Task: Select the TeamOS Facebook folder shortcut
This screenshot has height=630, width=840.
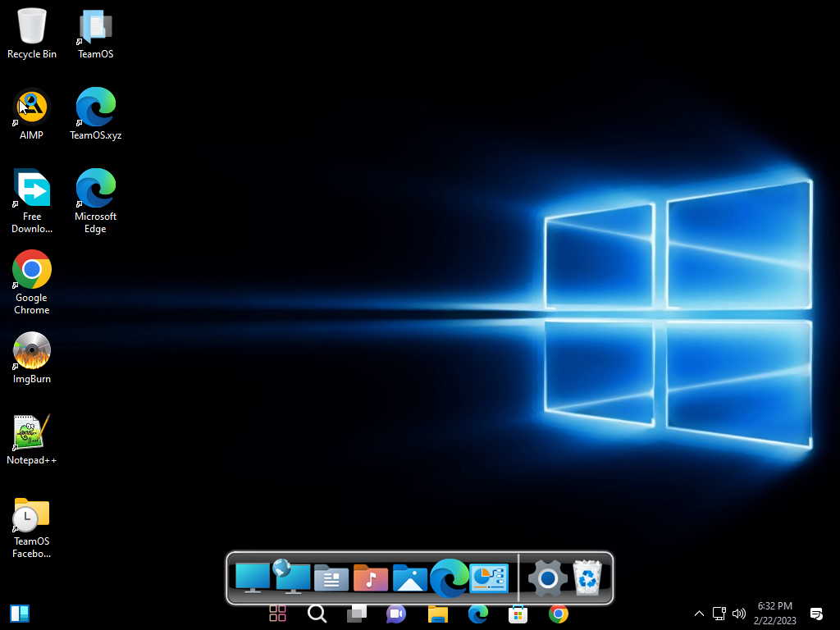Action: [32, 528]
